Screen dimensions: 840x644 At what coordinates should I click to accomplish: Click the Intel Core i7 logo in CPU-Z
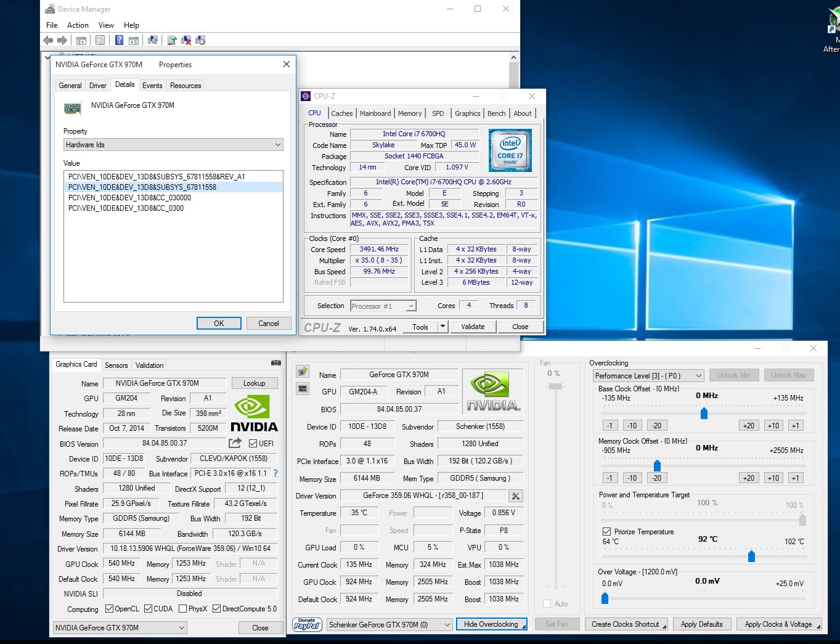pos(510,150)
